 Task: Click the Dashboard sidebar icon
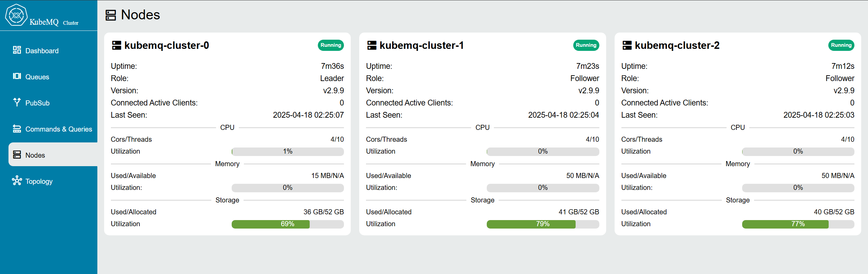click(17, 50)
